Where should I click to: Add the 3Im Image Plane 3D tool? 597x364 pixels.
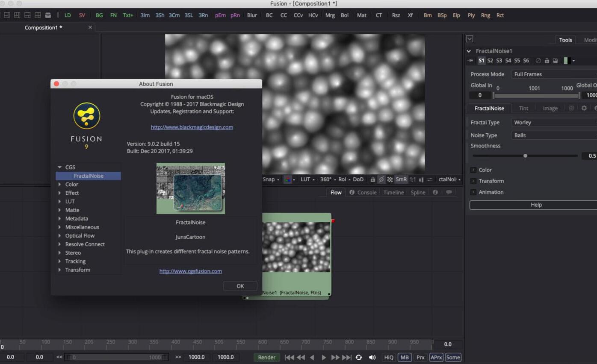[145, 15]
